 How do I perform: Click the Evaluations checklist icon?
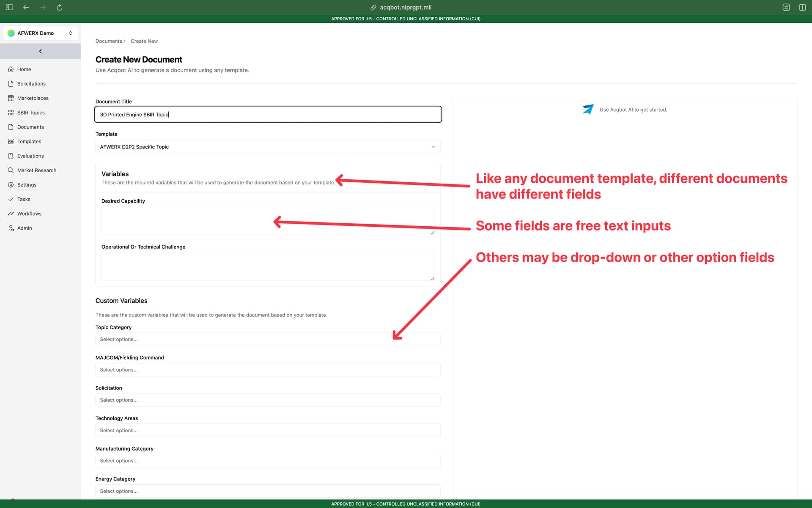tap(11, 156)
